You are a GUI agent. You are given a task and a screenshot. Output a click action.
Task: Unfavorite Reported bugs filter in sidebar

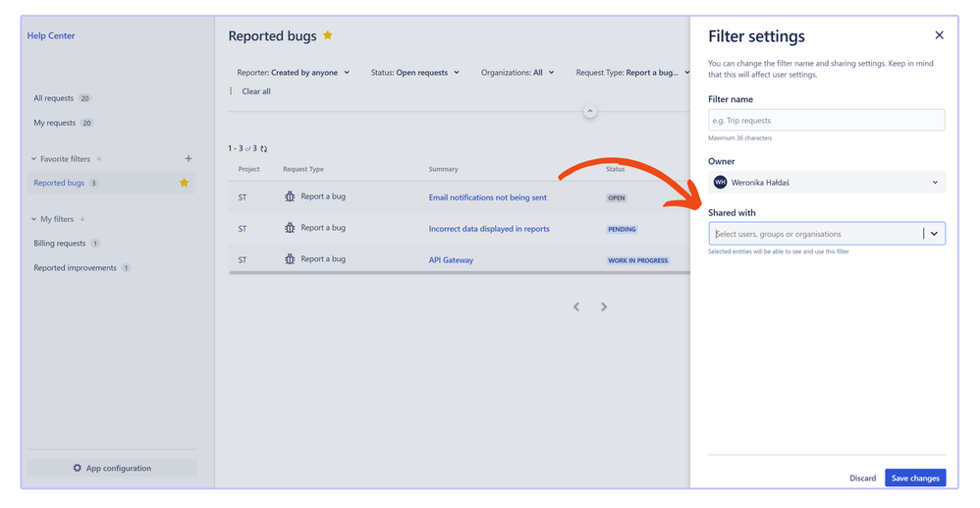184,183
